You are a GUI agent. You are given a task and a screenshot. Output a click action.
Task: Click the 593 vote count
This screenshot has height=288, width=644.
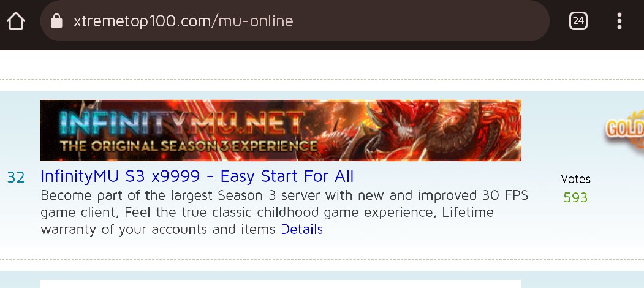coord(575,197)
